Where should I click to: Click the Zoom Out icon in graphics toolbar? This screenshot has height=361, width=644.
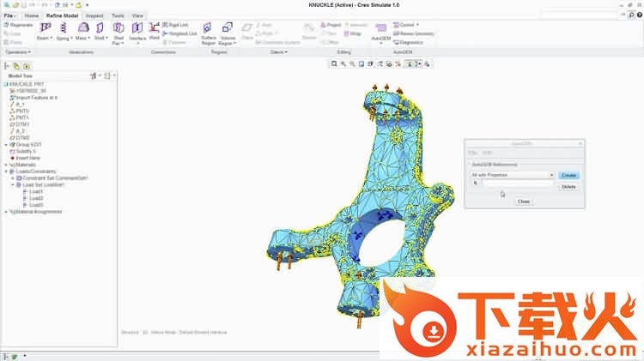(x=352, y=64)
